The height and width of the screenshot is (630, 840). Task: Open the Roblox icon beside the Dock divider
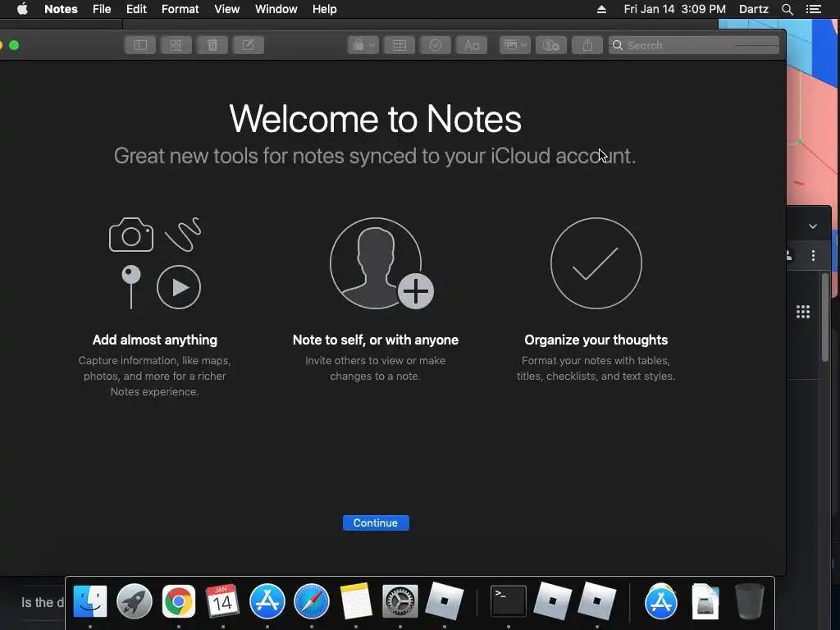(x=597, y=601)
